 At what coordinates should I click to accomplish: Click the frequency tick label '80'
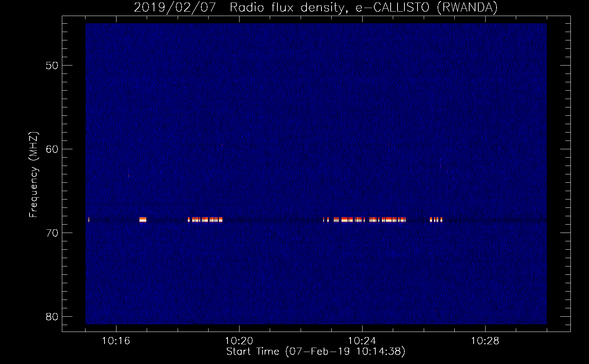[x=52, y=317]
